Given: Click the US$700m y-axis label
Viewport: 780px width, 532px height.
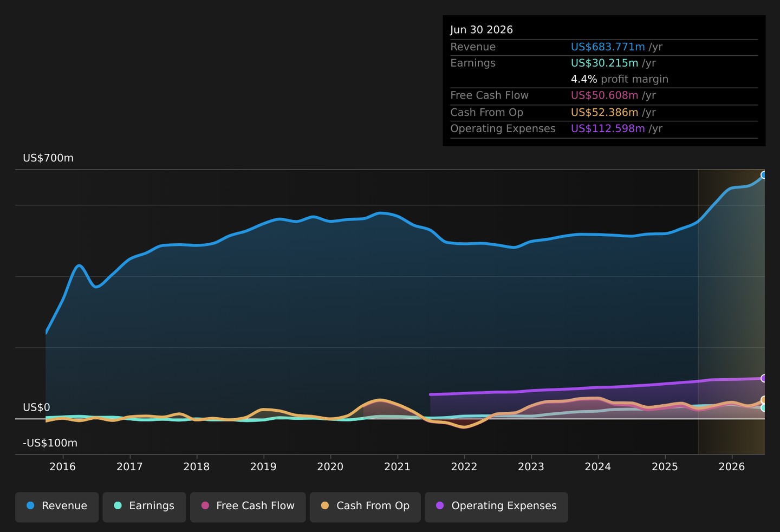Looking at the screenshot, I should (x=48, y=158).
